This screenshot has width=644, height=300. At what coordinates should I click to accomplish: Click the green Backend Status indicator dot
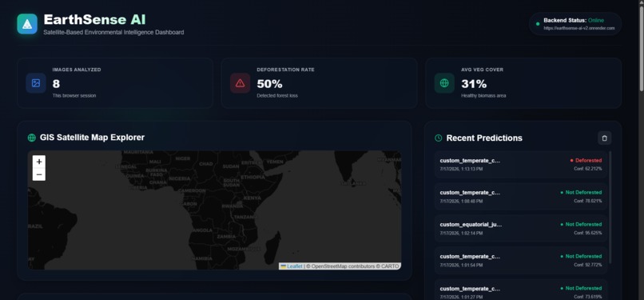pos(538,24)
